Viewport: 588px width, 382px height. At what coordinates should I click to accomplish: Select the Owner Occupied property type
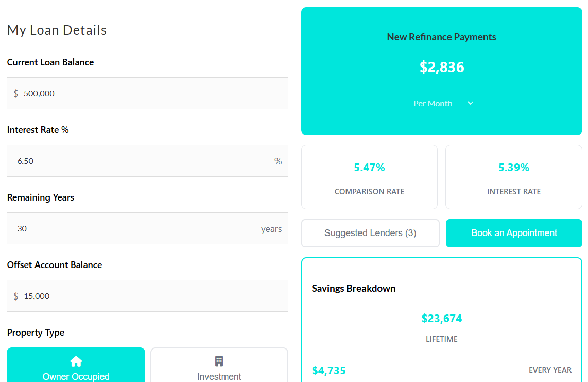coord(76,366)
